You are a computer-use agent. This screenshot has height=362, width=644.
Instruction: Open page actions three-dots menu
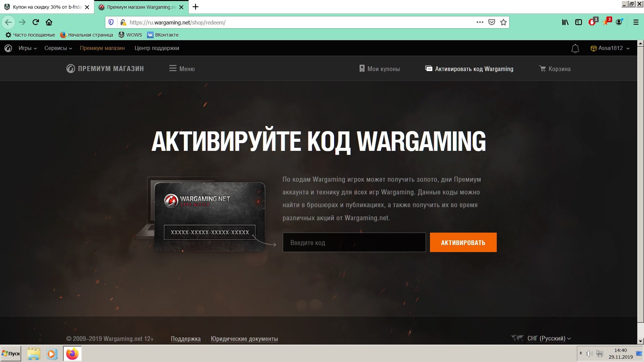[480, 22]
